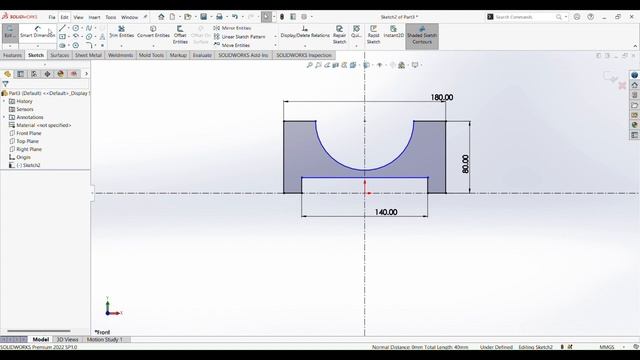
Task: Toggle Shaded Sketch Contours
Action: (422, 35)
